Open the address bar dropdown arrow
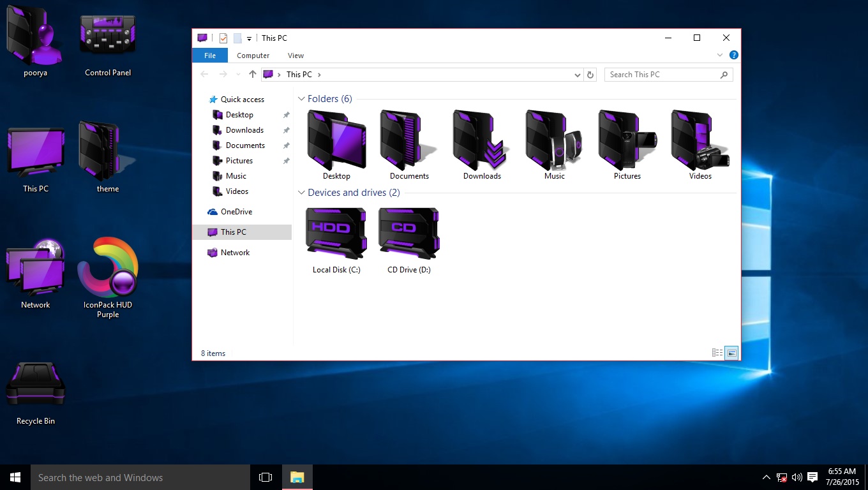Screen dimensions: 868x490 pos(577,75)
